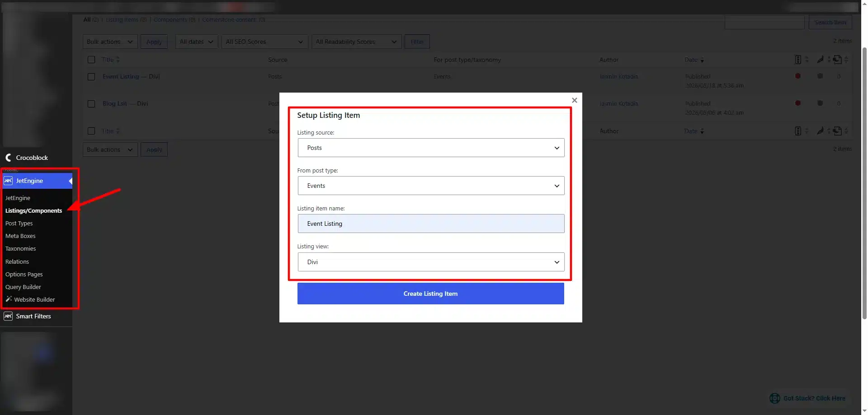The width and height of the screenshot is (868, 415).
Task: Show All listings filter link
Action: point(87,19)
